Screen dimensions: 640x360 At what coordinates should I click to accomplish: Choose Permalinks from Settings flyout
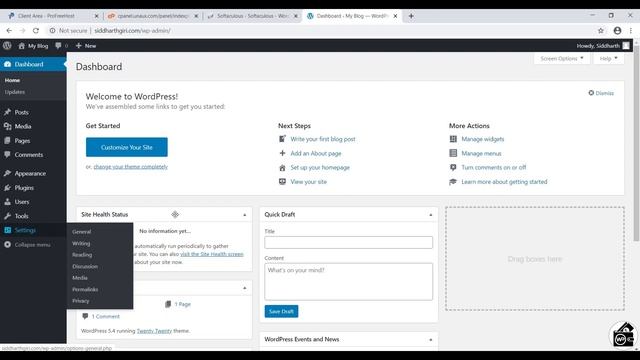point(85,289)
